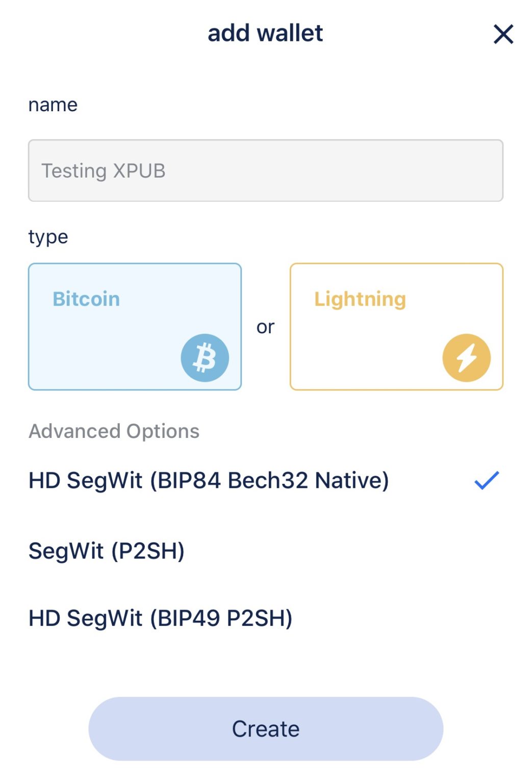Pick HD SegWit (BIP49 P2SH) format
532x784 pixels.
click(161, 618)
